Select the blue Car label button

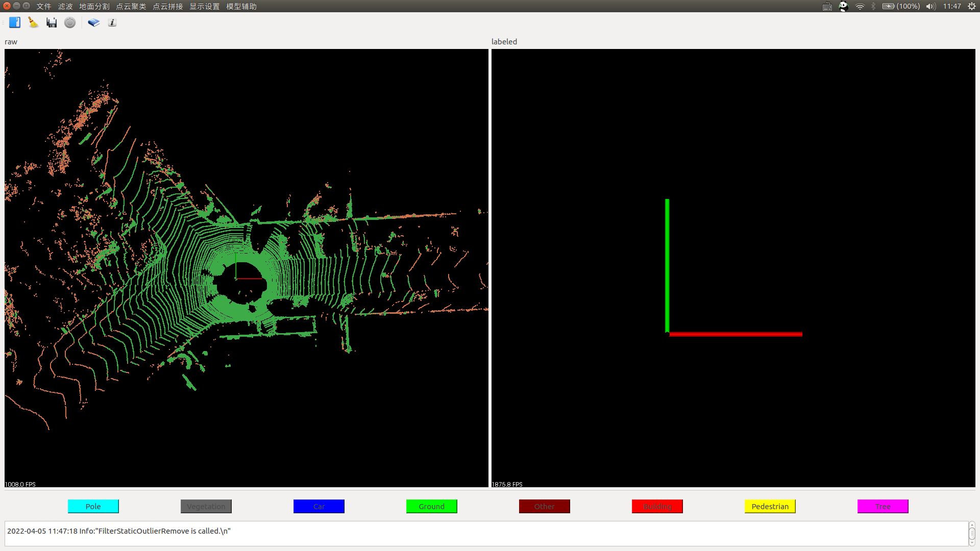(319, 506)
